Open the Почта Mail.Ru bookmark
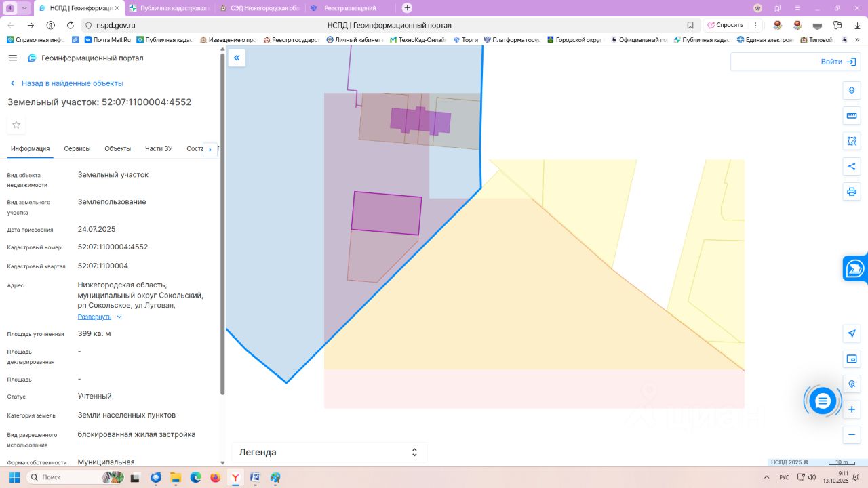The width and height of the screenshot is (868, 488). click(108, 40)
